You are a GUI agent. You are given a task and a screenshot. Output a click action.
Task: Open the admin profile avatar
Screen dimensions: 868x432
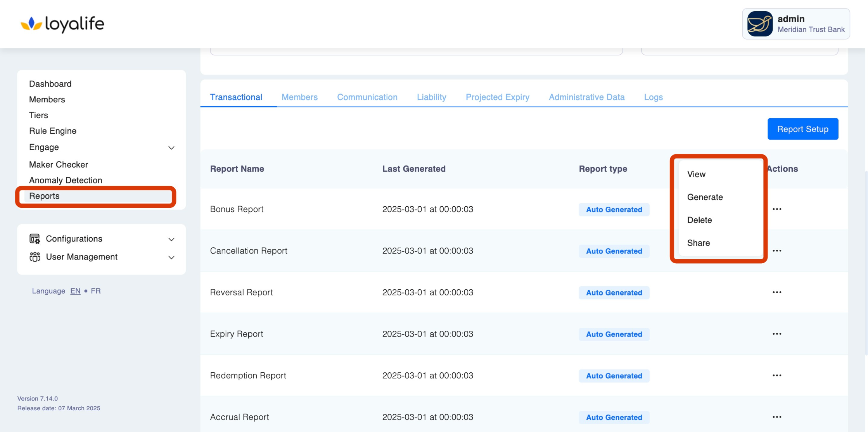pos(759,24)
